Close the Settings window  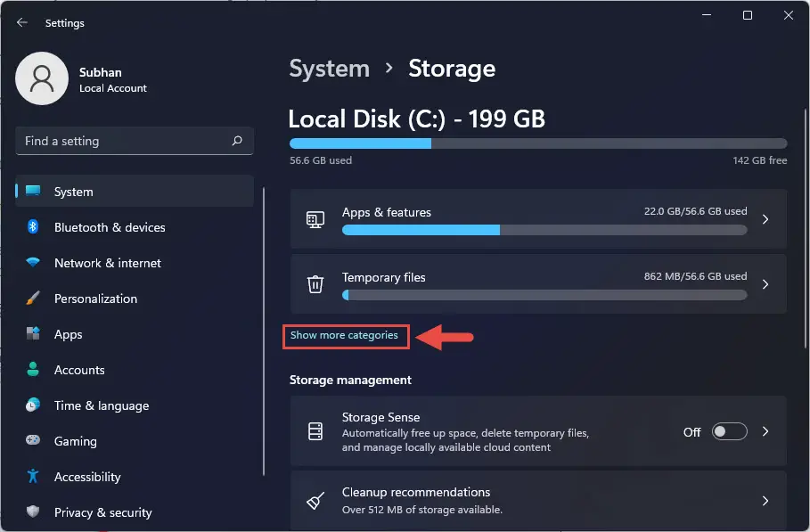coord(789,15)
